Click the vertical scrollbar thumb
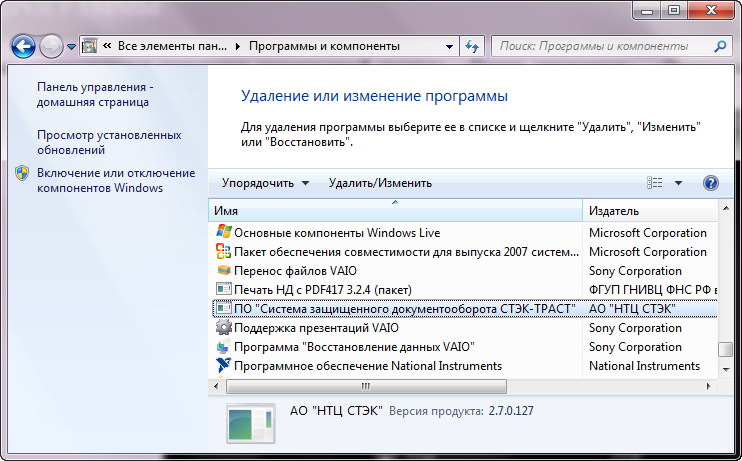742x461 pixels. [726, 349]
